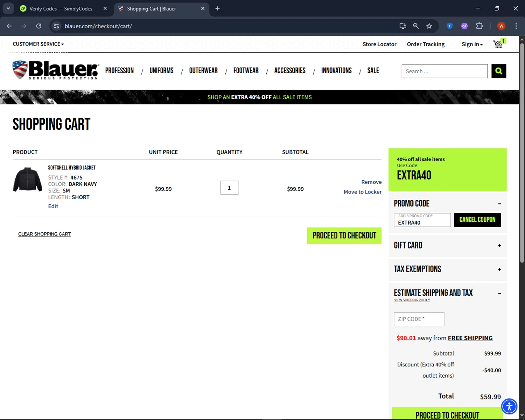This screenshot has height=420, width=525.
Task: Open Chrome three-dot menu
Action: [x=516, y=26]
